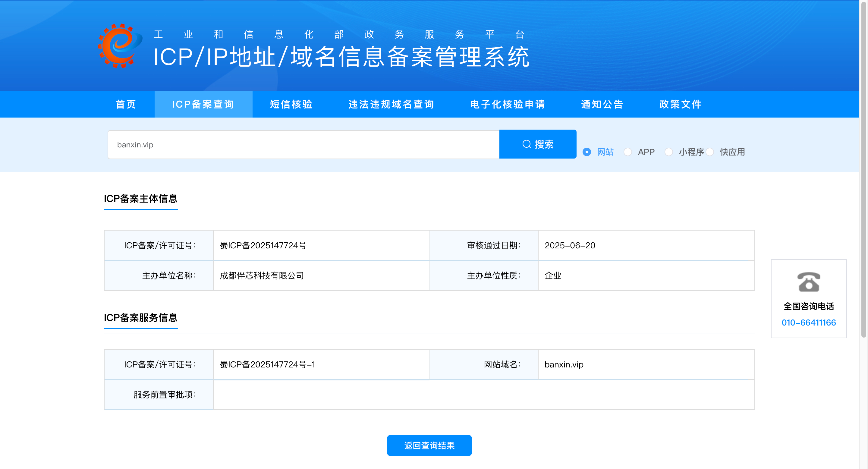Click 返回查询结果 button
Screen dimensions: 868x469
click(x=429, y=445)
